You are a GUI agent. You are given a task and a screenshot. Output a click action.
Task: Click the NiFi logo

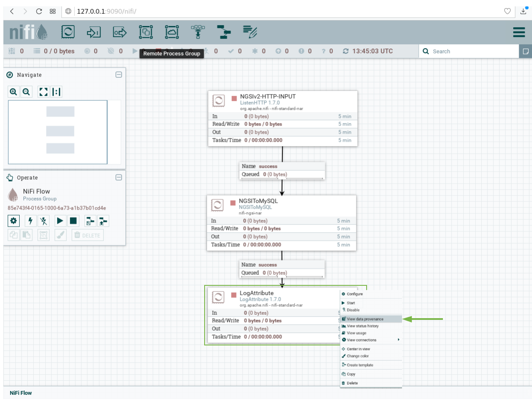29,32
